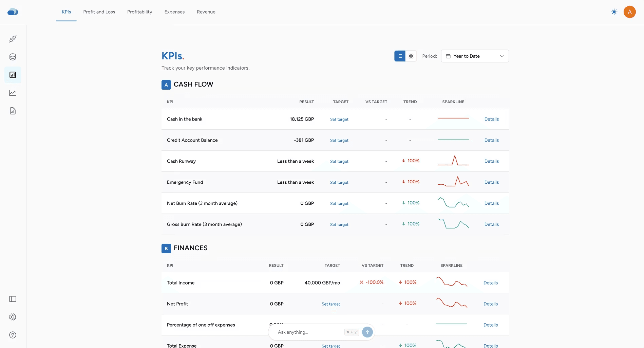
Task: Switch to grid view layout
Action: click(411, 56)
